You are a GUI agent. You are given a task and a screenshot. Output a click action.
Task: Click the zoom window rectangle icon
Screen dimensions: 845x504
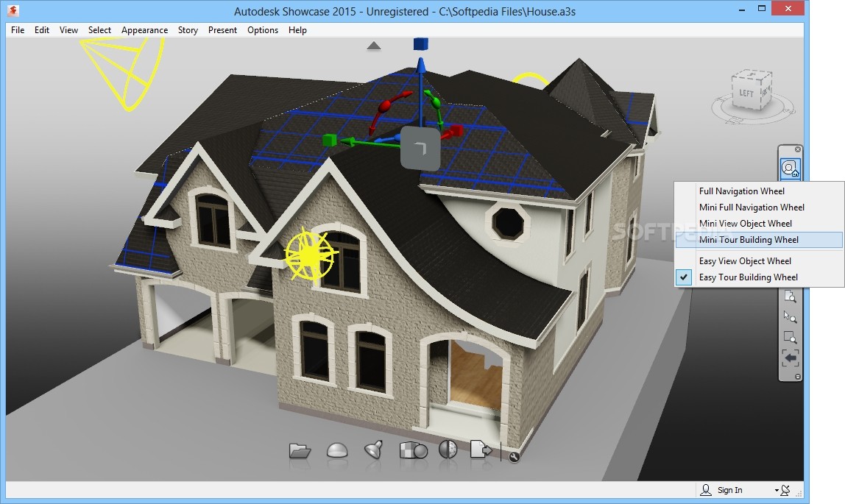coord(790,338)
